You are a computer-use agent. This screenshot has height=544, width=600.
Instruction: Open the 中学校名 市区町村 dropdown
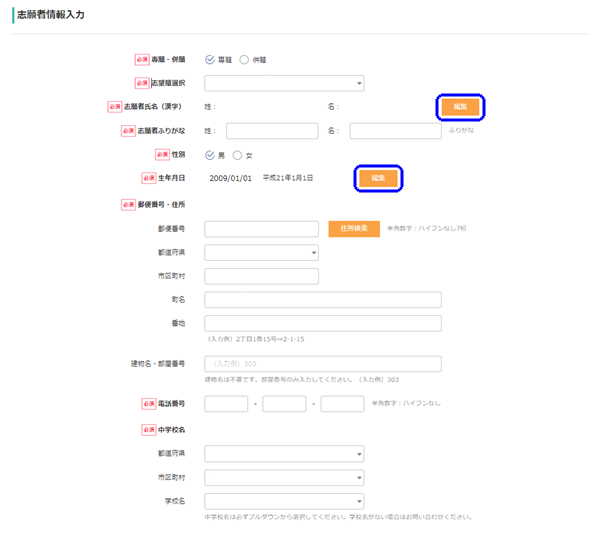pos(284,477)
